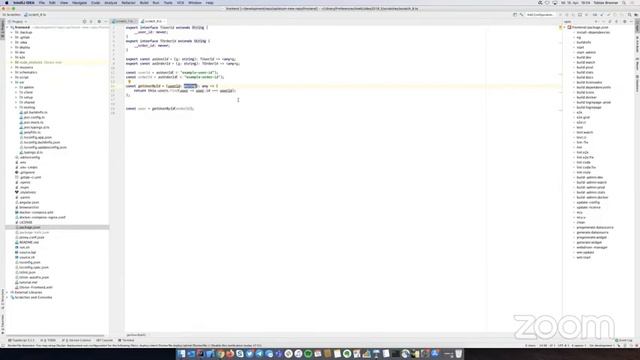Screen dimensions: 640x360
Task: Click the Add Configuration button
Action: coord(540,15)
